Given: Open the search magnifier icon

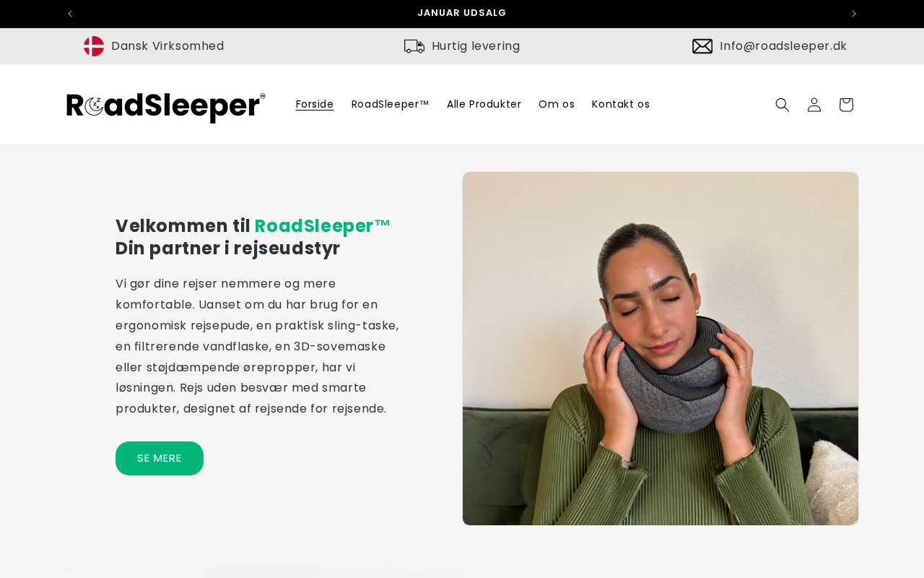Looking at the screenshot, I should click(x=782, y=105).
